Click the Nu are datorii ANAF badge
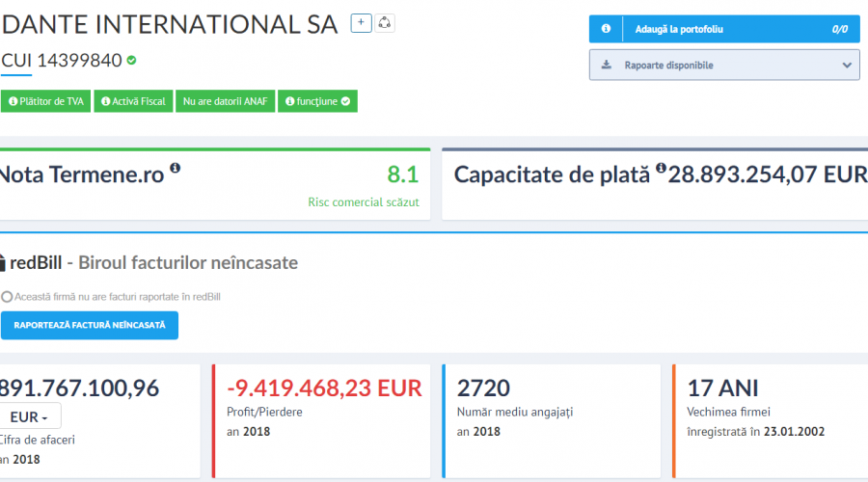868x482 pixels. tap(226, 101)
